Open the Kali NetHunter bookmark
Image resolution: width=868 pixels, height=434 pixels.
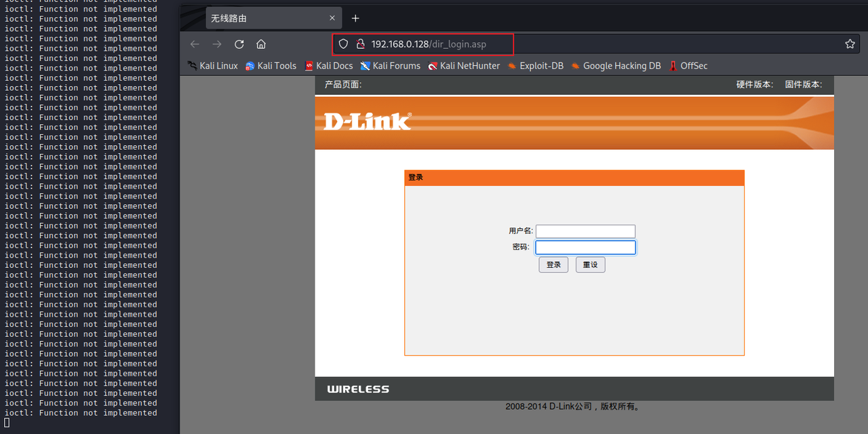[x=464, y=66]
